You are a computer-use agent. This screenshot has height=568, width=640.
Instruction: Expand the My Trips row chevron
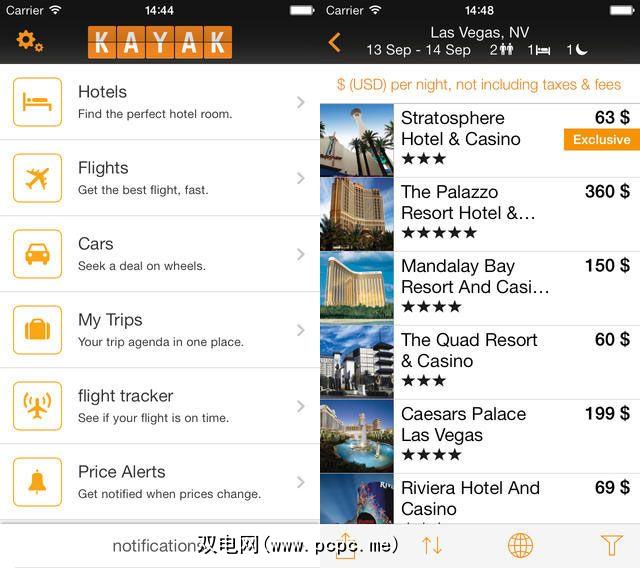tap(301, 330)
